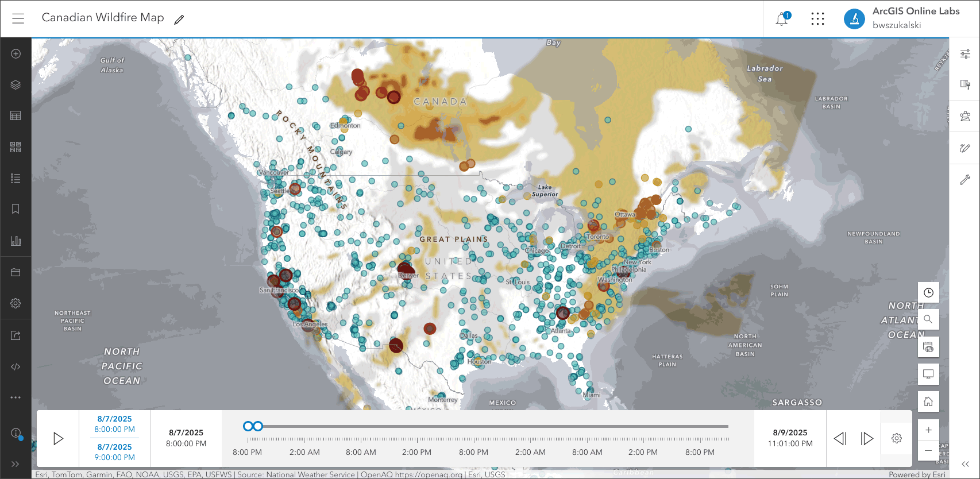Open the Tables panel
This screenshot has height=479, width=980.
[x=16, y=115]
